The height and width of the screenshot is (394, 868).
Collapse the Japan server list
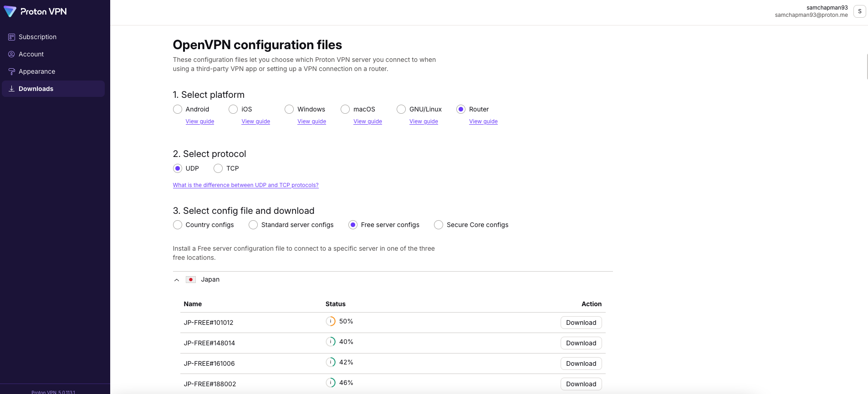pyautogui.click(x=177, y=280)
